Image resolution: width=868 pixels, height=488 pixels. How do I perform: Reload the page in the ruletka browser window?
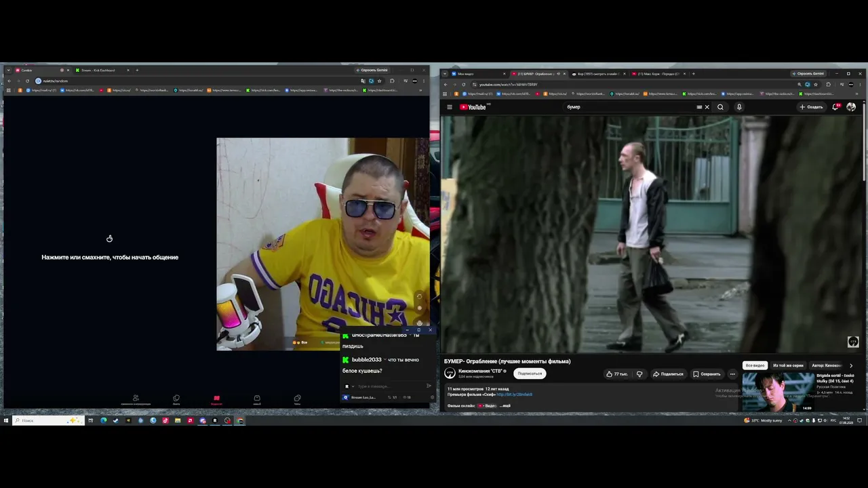tap(27, 81)
